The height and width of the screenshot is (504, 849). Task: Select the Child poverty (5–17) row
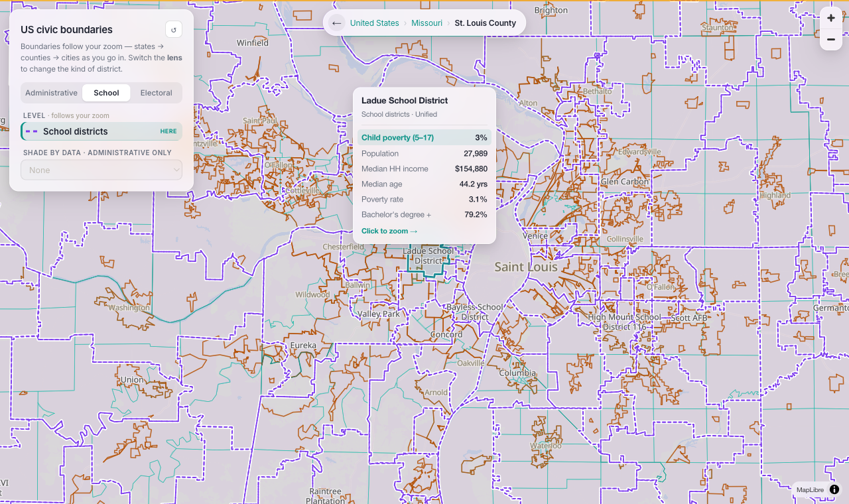point(424,137)
